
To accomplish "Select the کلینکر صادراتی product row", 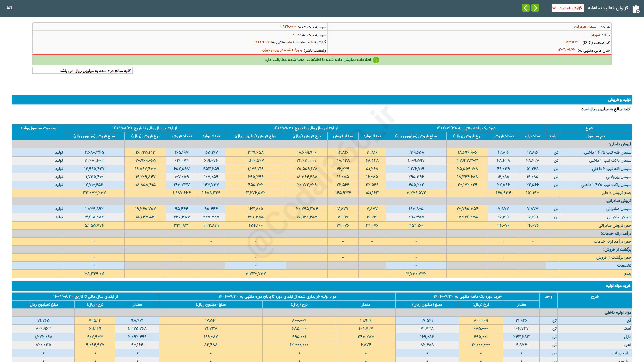I will coord(619,217).
